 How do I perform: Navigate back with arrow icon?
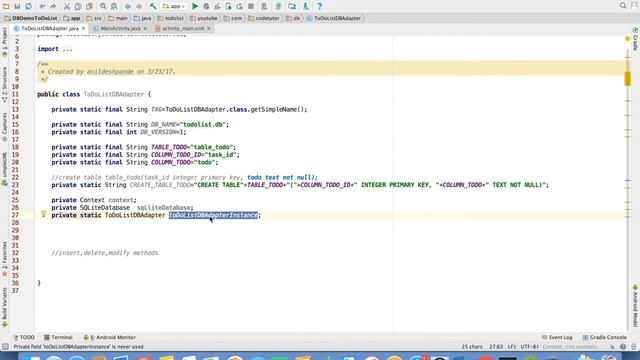coord(128,6)
